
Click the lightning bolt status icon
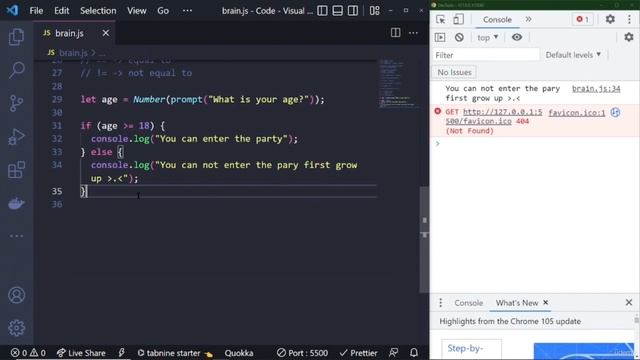click(122, 353)
